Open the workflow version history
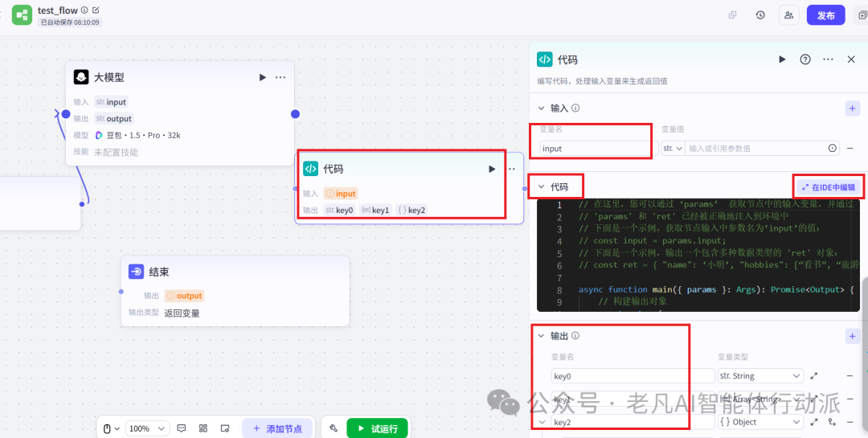The width and height of the screenshot is (868, 438). click(x=760, y=15)
